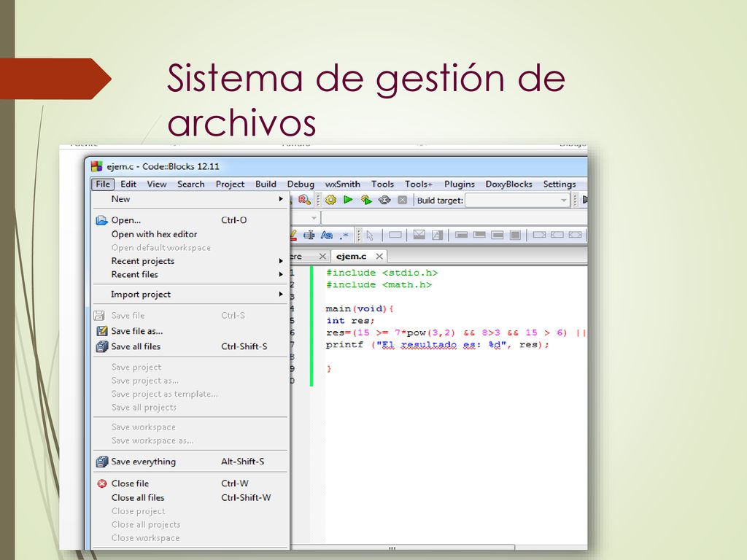This screenshot has width=747, height=560.
Task: Click the int res; code line
Action: [351, 321]
